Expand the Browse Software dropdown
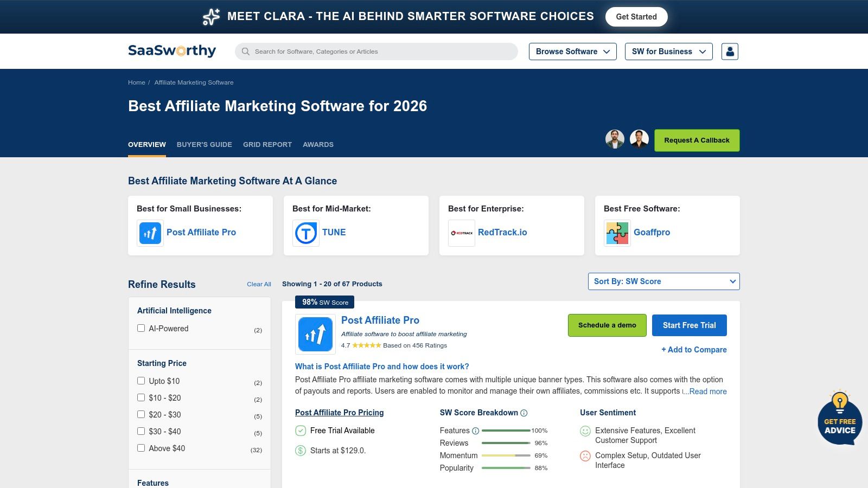The width and height of the screenshot is (868, 488). [x=572, y=52]
